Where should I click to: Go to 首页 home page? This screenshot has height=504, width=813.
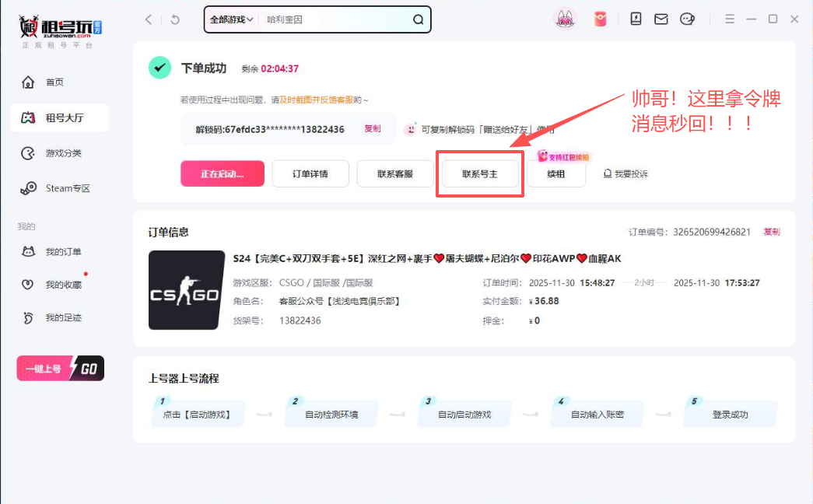point(54,82)
